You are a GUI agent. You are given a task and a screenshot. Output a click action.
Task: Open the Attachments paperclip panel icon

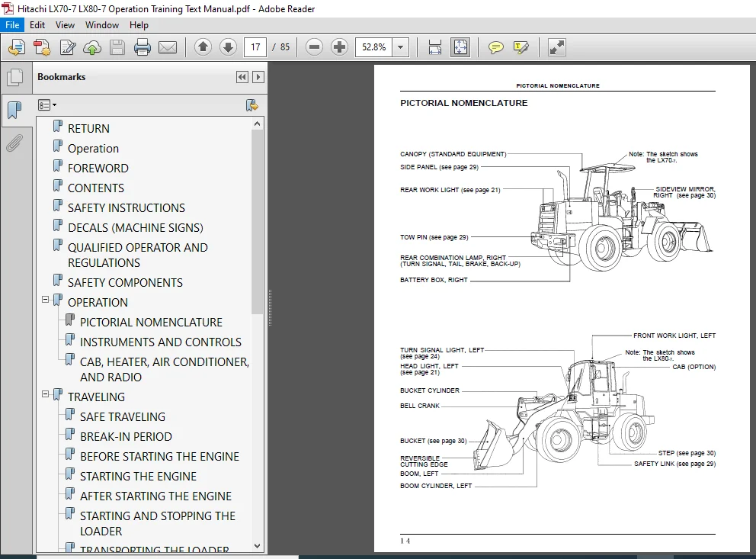click(14, 143)
